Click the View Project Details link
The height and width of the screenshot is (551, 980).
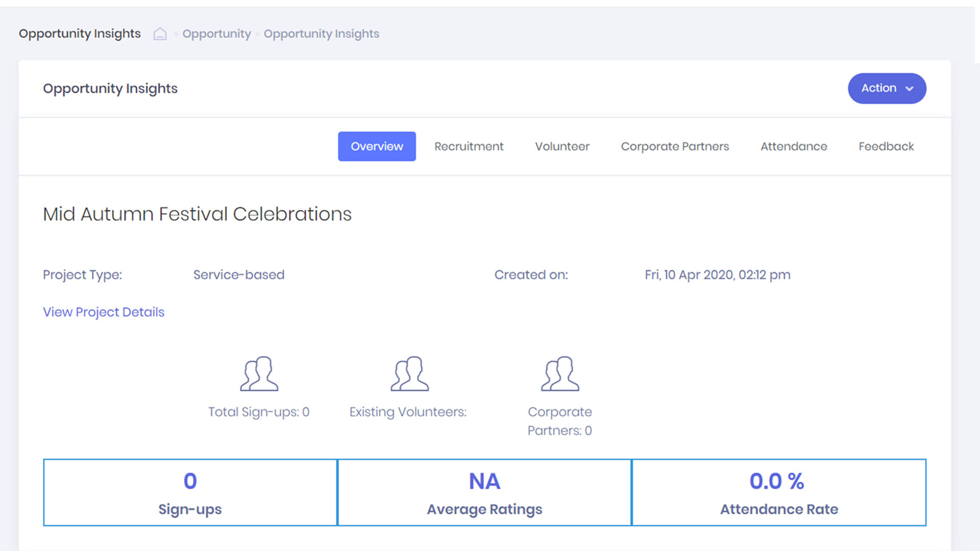tap(104, 312)
